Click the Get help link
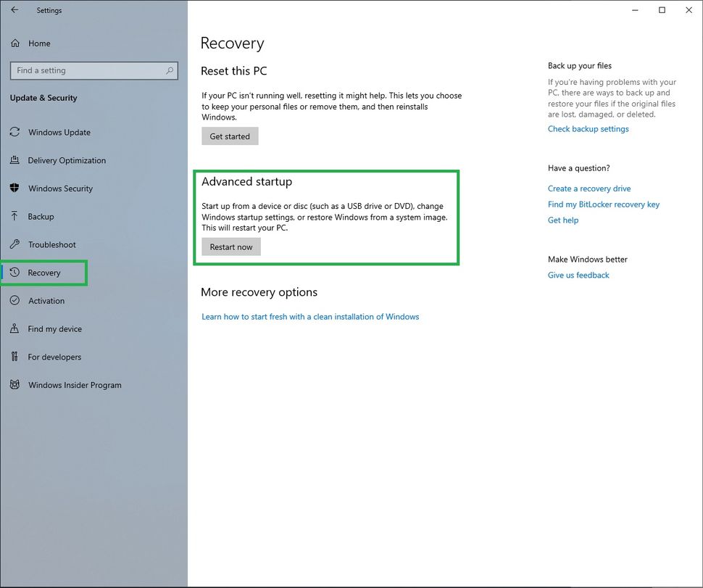Viewport: 703px width, 588px height. pos(563,220)
